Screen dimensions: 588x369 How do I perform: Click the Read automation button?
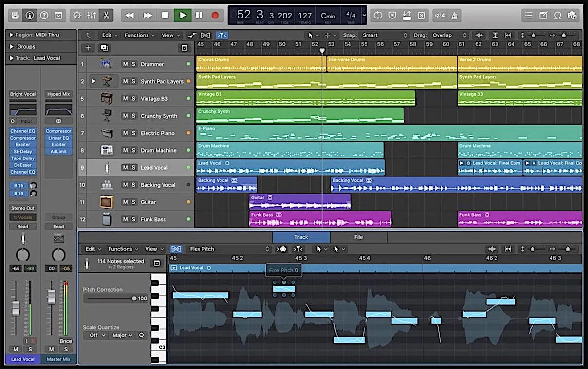pyautogui.click(x=22, y=226)
